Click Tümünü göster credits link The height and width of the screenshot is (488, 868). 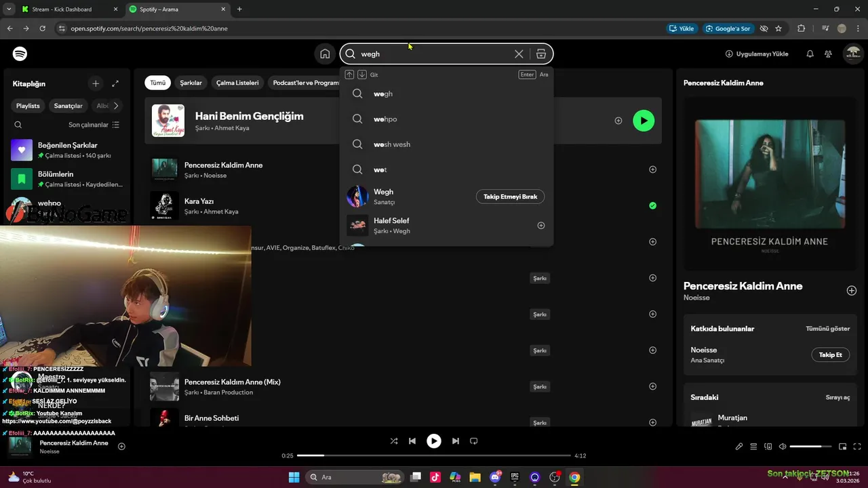coord(827,329)
